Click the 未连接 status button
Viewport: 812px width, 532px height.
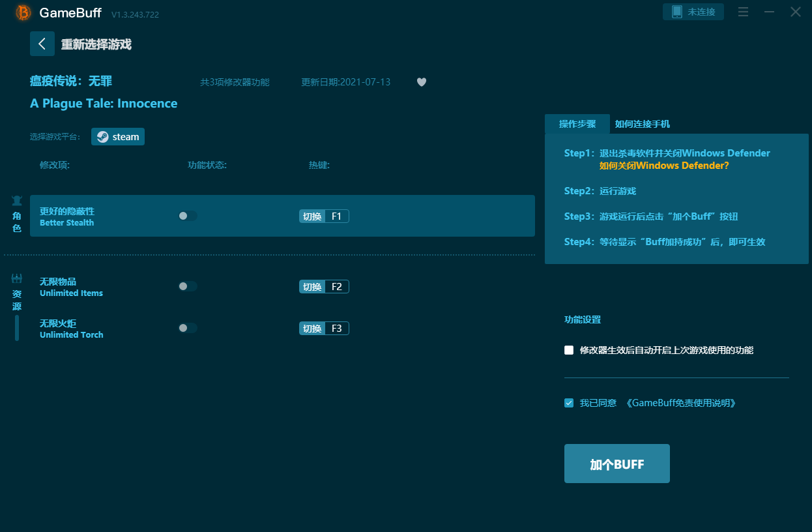[693, 12]
